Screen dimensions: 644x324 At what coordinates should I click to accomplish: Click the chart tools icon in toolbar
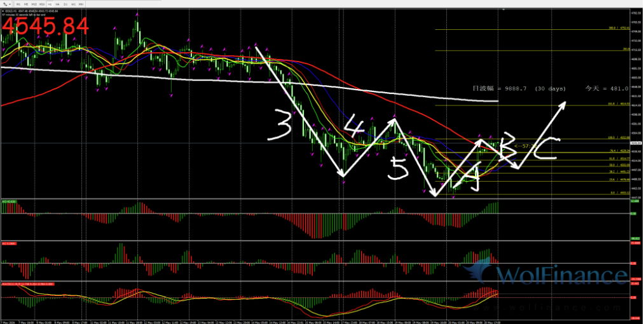click(x=5, y=4)
